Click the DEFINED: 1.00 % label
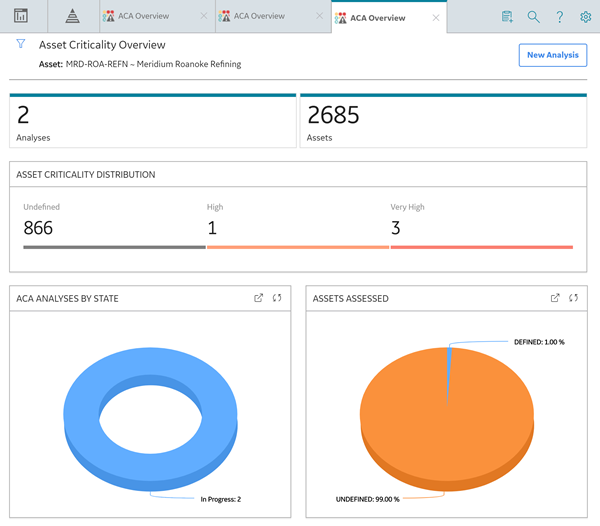 point(539,342)
